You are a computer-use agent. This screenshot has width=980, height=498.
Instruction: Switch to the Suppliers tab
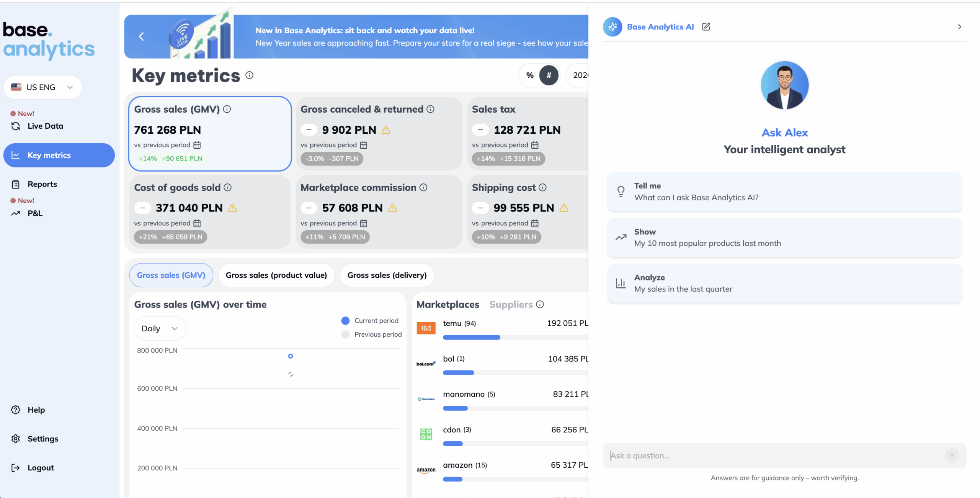pyautogui.click(x=511, y=304)
